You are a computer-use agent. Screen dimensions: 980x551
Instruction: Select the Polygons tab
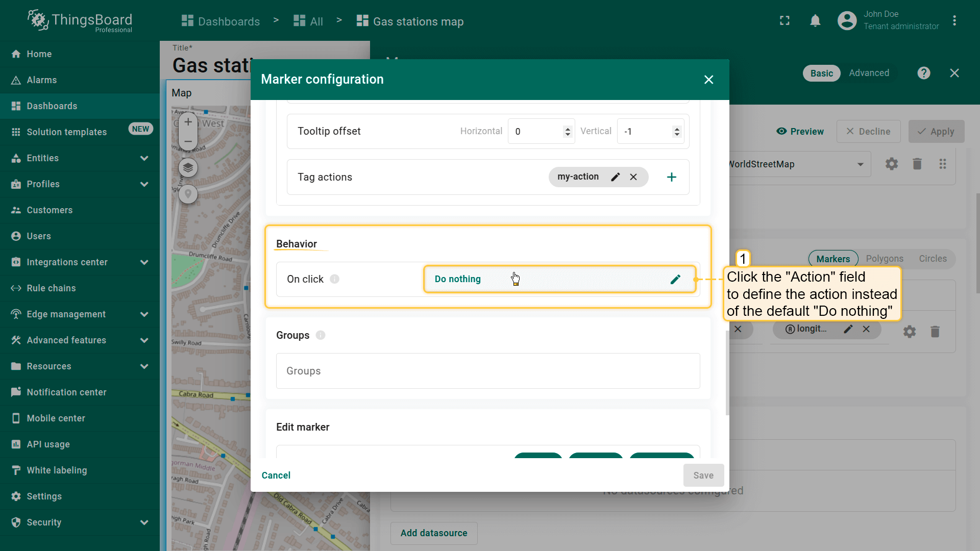pyautogui.click(x=884, y=259)
